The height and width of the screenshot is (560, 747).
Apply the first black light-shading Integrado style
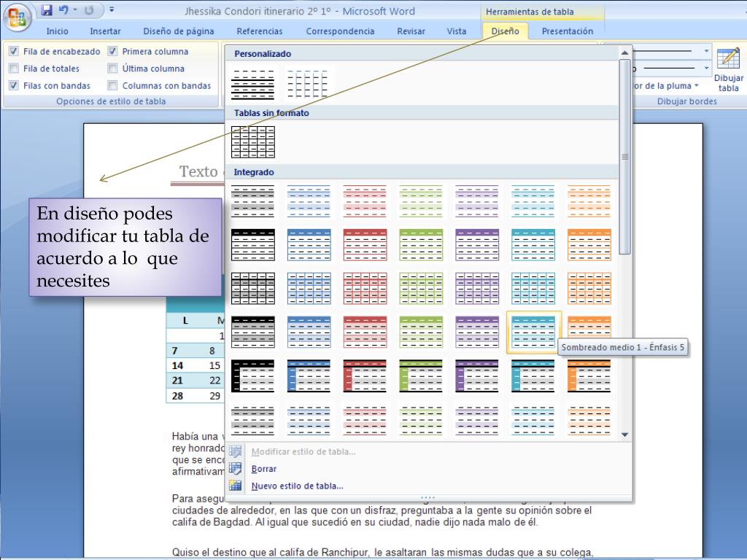tap(253, 201)
